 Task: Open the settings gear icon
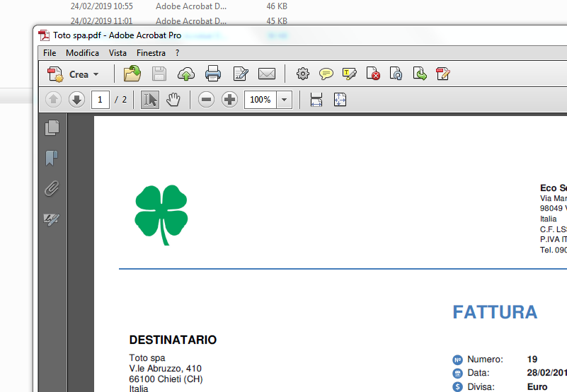(303, 74)
